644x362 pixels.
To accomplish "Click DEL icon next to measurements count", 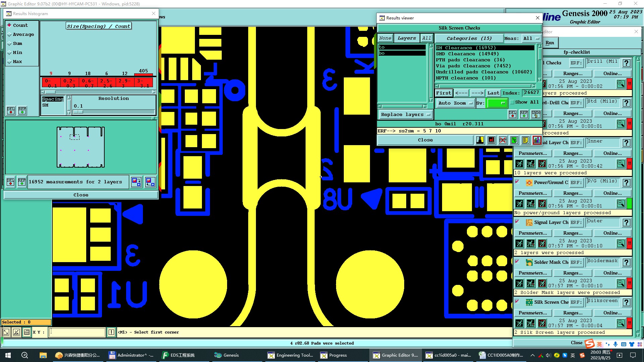I will coord(10,182).
